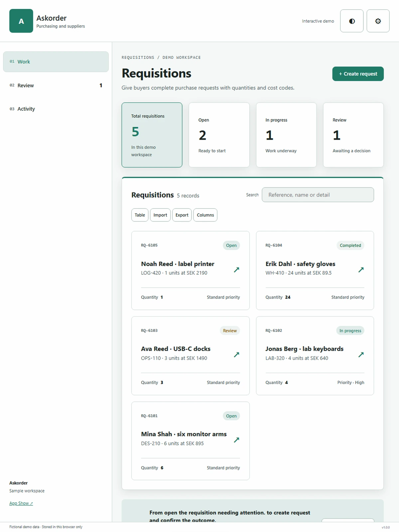Select the Work navigation item
The height and width of the screenshot is (532, 399).
click(x=56, y=62)
